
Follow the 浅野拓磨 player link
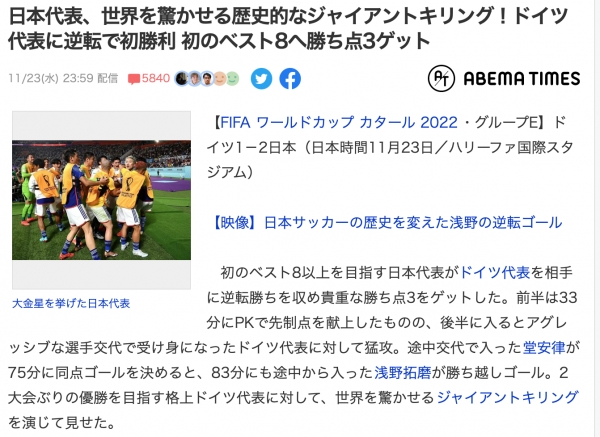[x=403, y=372]
